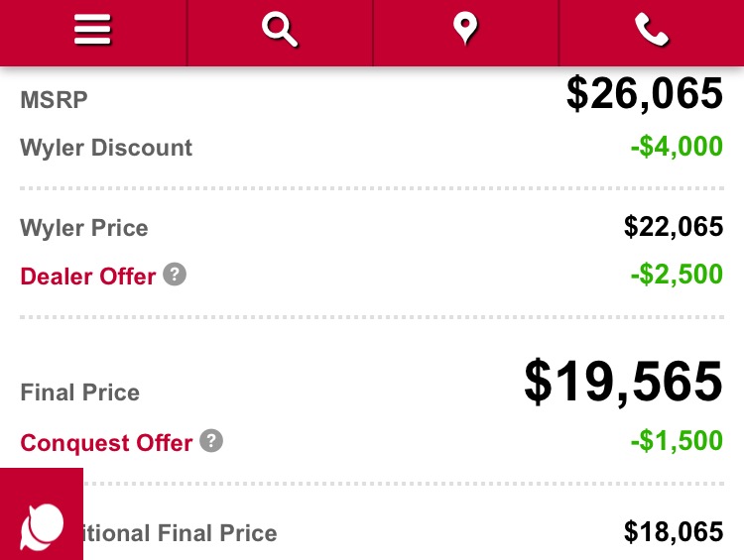
Task: Select the $22,065 Wyler price
Action: [674, 227]
